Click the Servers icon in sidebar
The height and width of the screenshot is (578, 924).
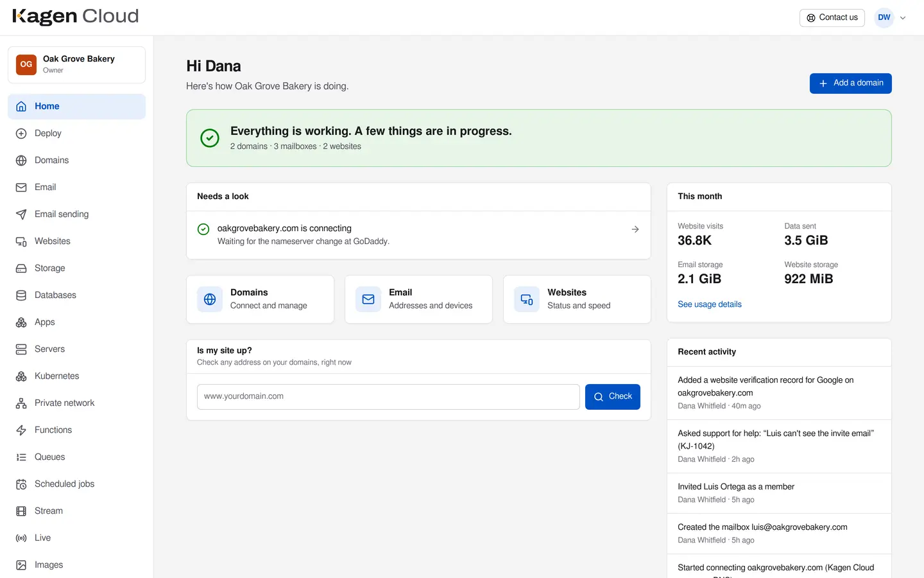pyautogui.click(x=21, y=349)
